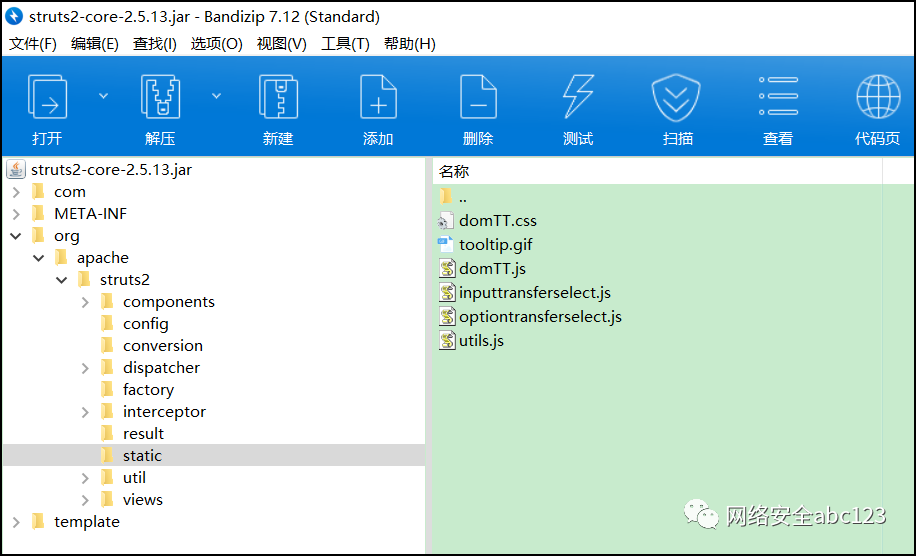The height and width of the screenshot is (556, 916).
Task: Select the config folder in tree
Action: coord(145,324)
